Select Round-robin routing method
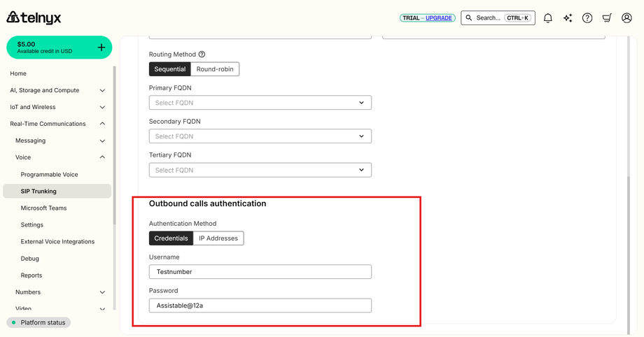 pyautogui.click(x=215, y=69)
